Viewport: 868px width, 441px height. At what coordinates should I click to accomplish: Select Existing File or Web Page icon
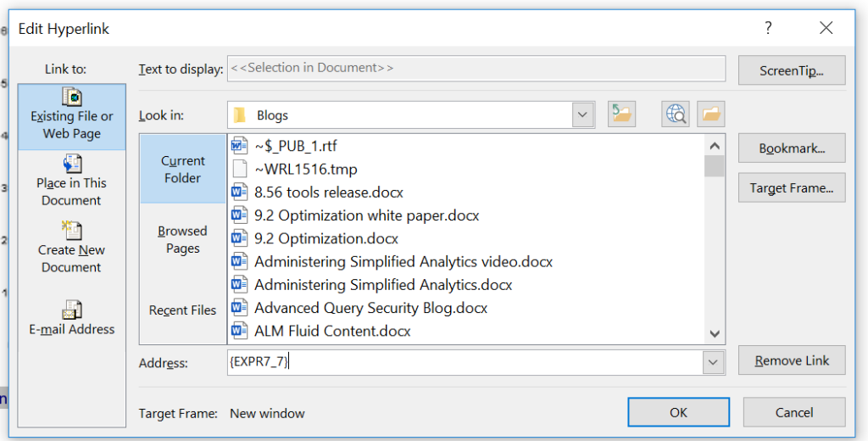[x=72, y=97]
